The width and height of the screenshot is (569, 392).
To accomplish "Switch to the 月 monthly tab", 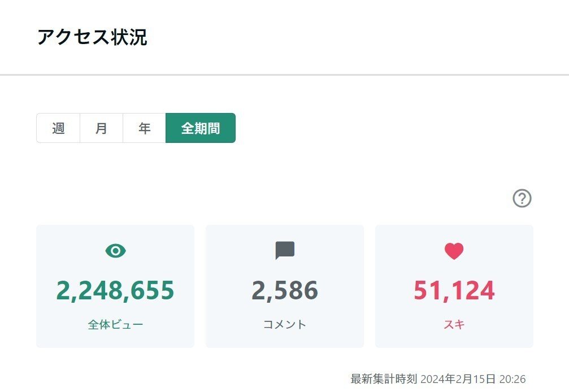I will [101, 128].
